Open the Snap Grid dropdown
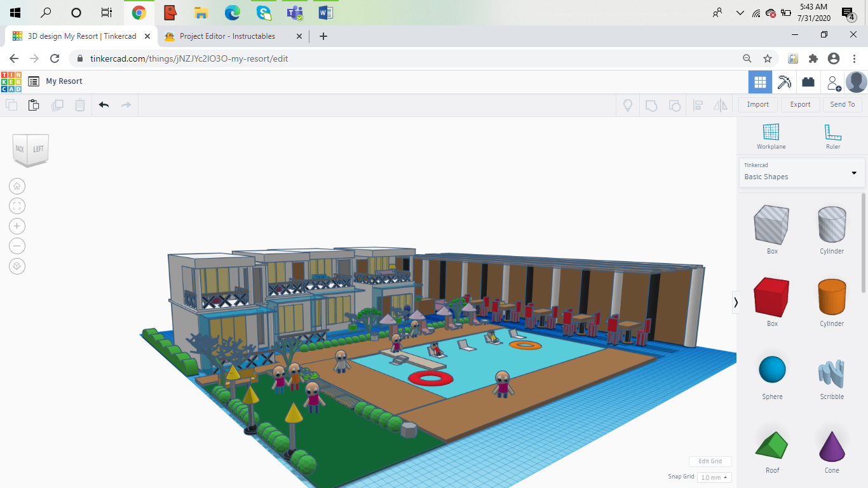 coord(714,477)
